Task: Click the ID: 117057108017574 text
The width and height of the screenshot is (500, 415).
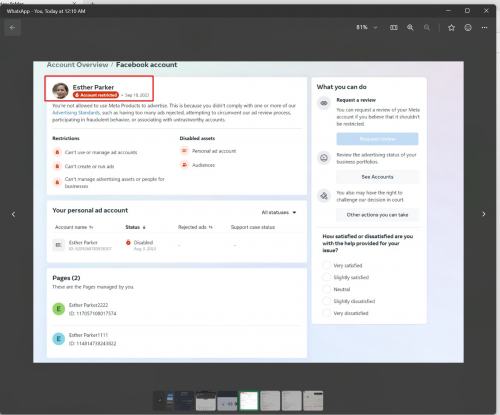Action: click(93, 313)
